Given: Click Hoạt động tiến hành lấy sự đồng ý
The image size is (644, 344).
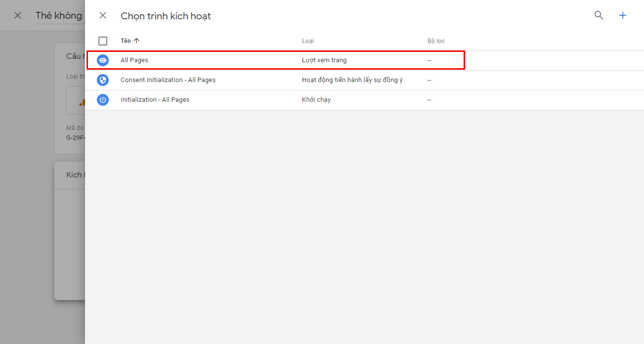Looking at the screenshot, I should pos(352,80).
